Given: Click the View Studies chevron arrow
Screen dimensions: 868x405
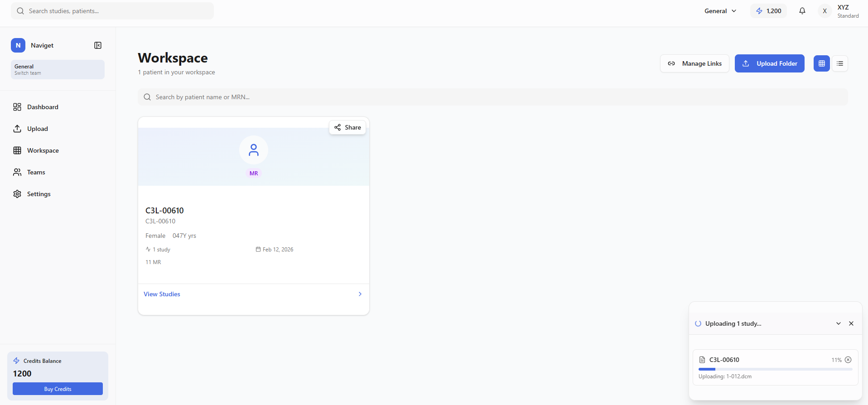Looking at the screenshot, I should point(360,294).
